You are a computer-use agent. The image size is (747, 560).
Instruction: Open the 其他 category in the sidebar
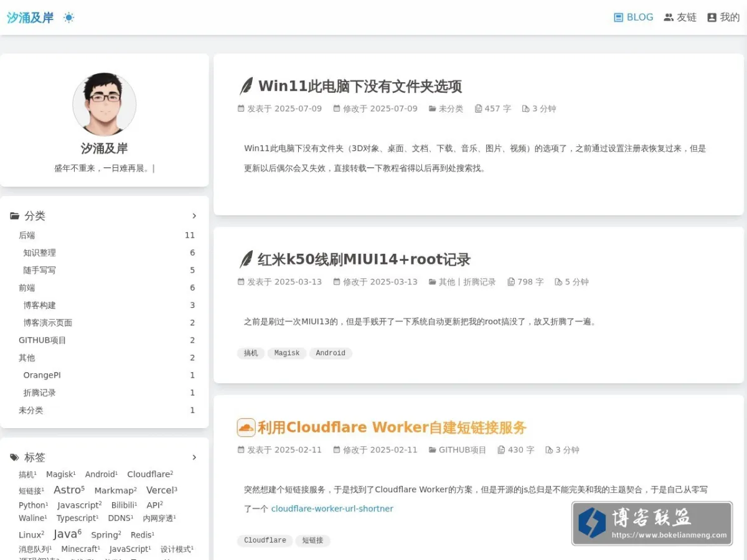(27, 358)
